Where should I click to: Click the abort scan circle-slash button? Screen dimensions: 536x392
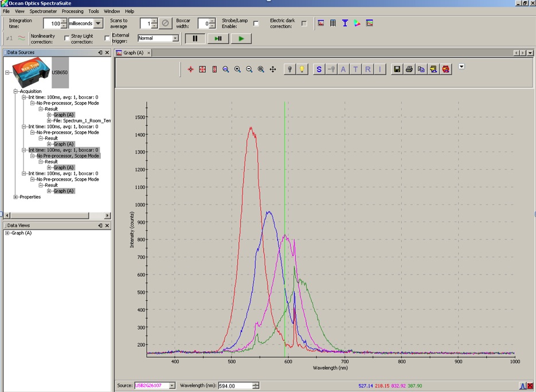(165, 23)
